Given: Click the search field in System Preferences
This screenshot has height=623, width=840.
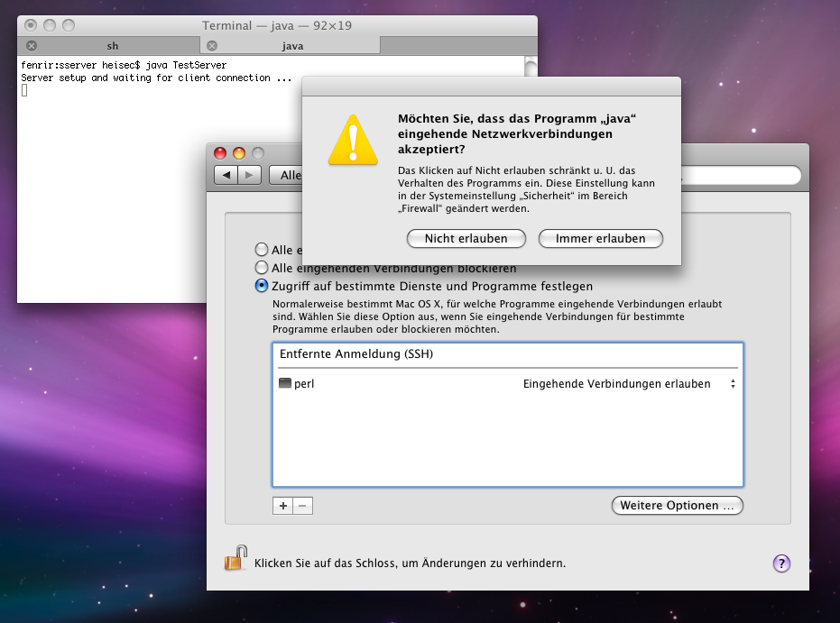Looking at the screenshot, I should [741, 175].
